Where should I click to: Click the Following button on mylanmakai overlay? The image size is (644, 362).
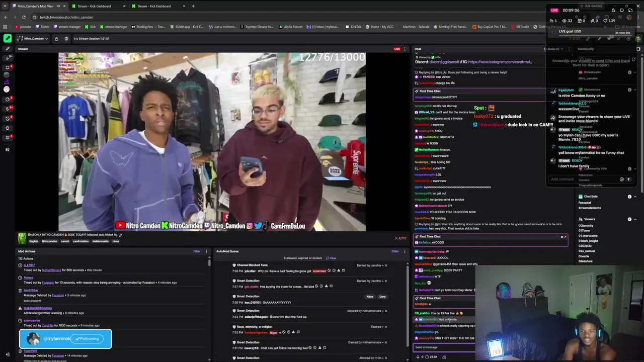pos(87,339)
